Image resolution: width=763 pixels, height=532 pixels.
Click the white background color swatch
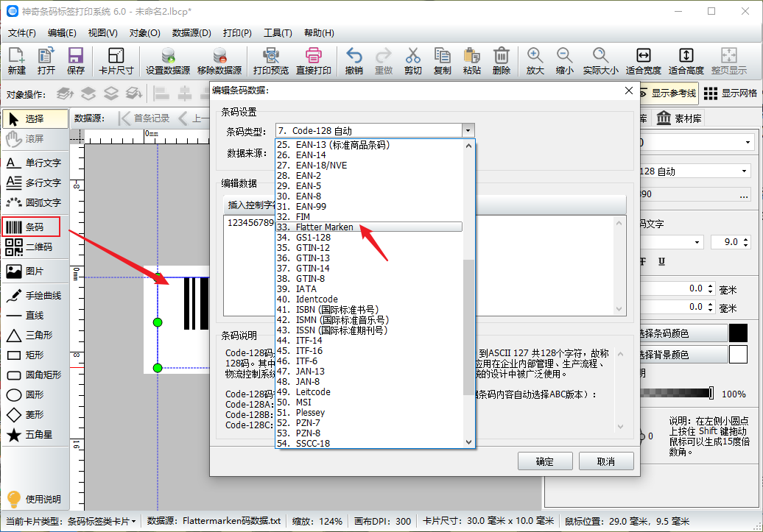pos(738,355)
